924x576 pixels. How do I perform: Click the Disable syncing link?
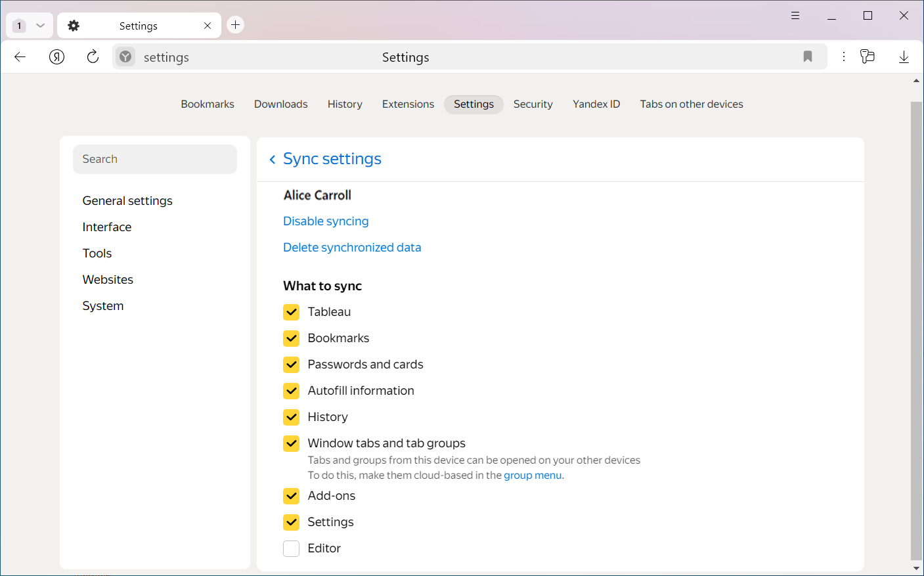coord(326,221)
